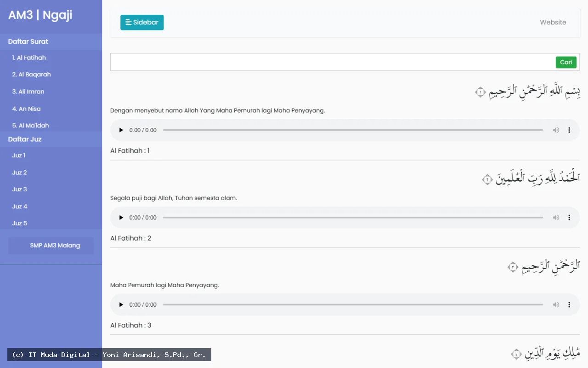Seek in the Al Fatihah : 3 audio progress bar
The image size is (588, 368).
tap(353, 305)
